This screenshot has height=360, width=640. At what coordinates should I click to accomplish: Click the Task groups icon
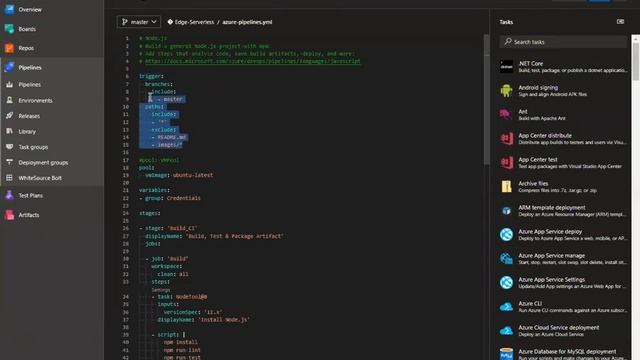(x=9, y=147)
